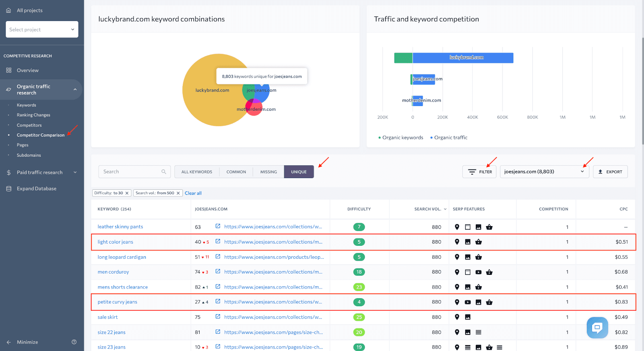The width and height of the screenshot is (644, 351).
Task: Switch to COMMON tab
Action: [x=236, y=172]
